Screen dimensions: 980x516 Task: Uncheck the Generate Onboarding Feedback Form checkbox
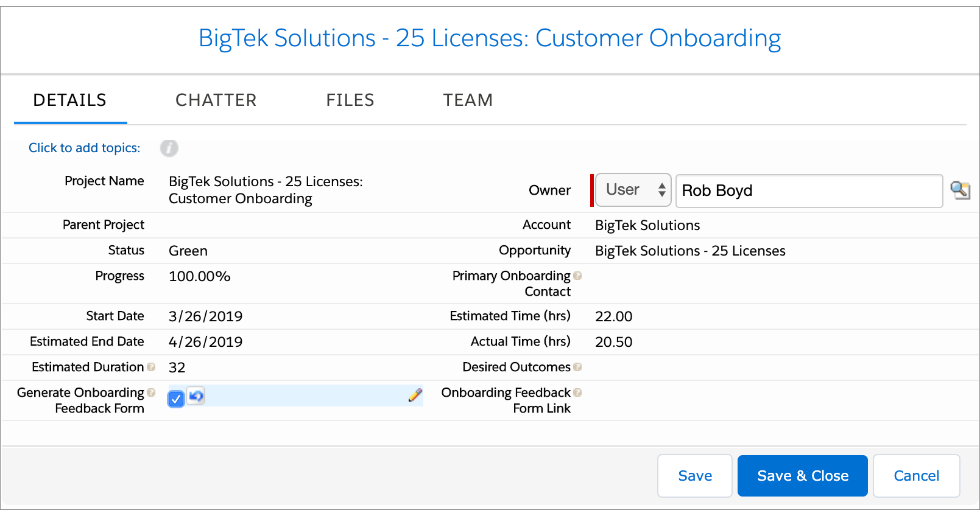176,399
